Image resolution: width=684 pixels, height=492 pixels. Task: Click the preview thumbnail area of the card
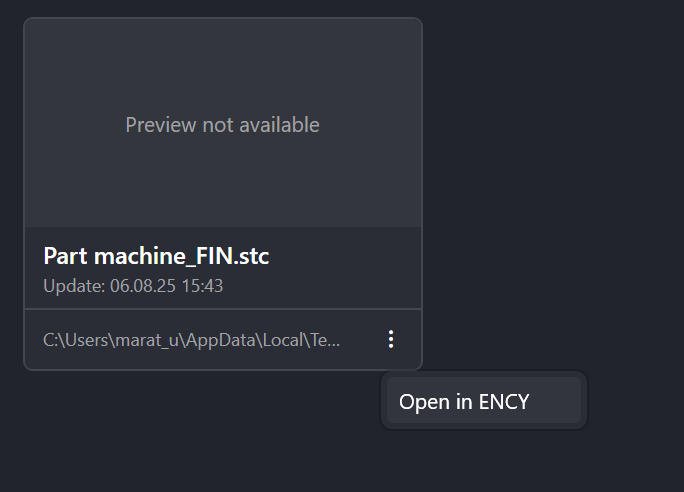coord(223,124)
